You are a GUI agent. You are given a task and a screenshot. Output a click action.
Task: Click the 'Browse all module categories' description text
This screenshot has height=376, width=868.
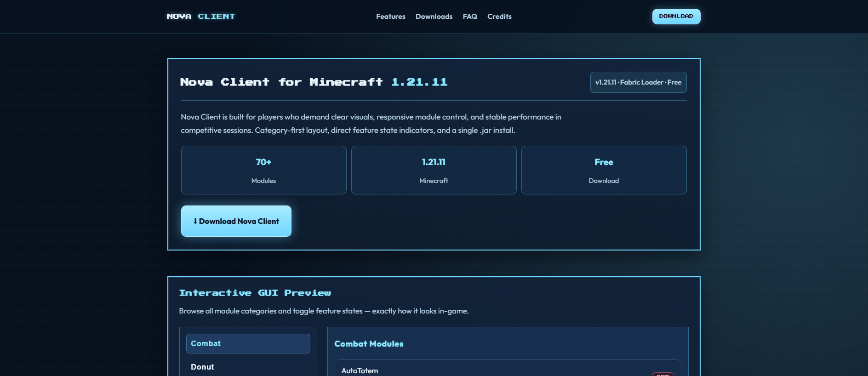click(x=324, y=311)
